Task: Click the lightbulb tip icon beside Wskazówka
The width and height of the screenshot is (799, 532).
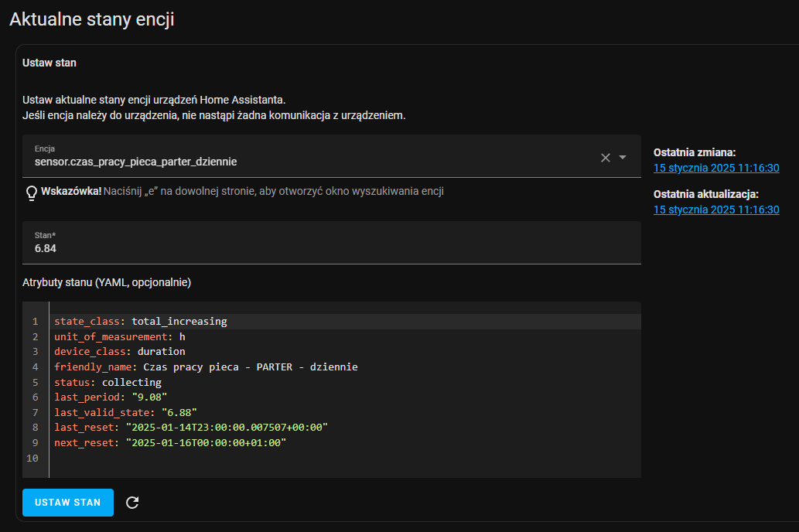Action: click(x=32, y=192)
